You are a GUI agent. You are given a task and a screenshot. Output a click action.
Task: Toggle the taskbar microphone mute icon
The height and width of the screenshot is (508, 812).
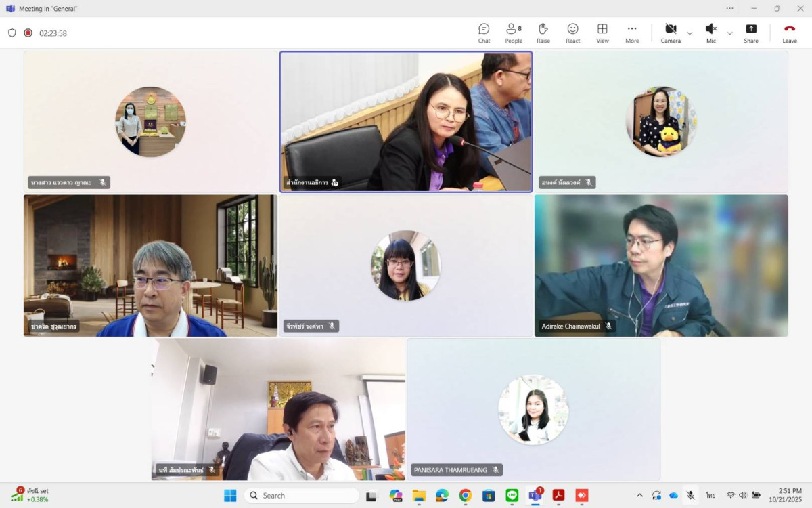click(690, 495)
